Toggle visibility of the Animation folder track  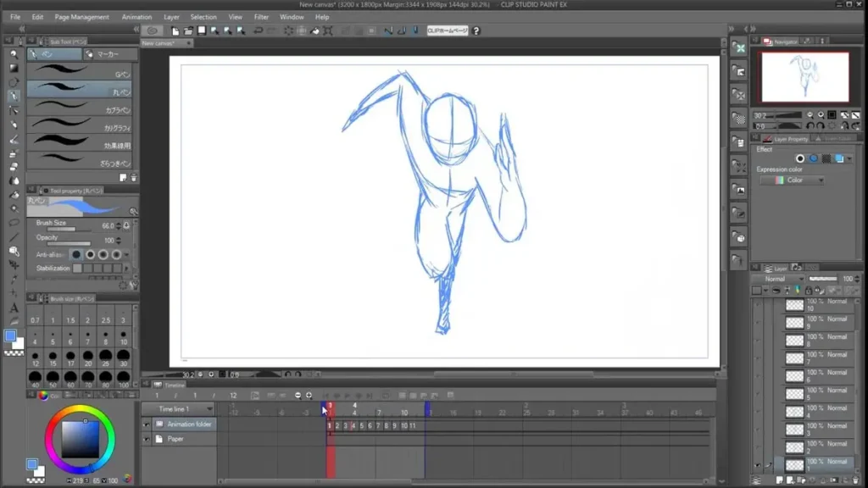tap(147, 424)
